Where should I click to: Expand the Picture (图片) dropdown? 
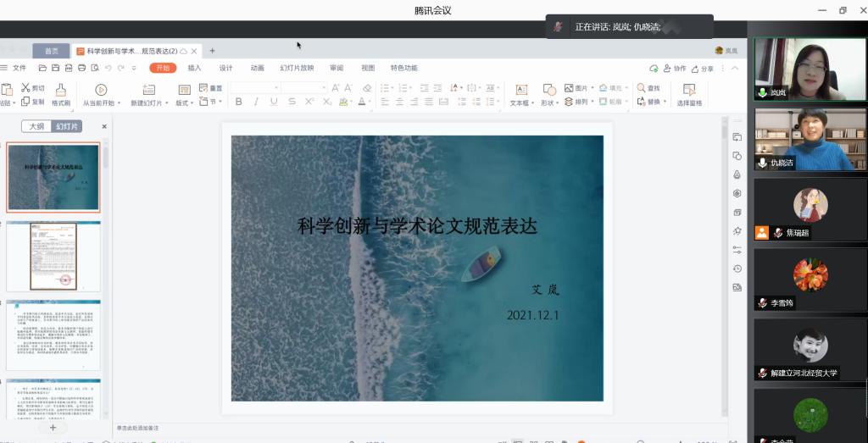(593, 87)
